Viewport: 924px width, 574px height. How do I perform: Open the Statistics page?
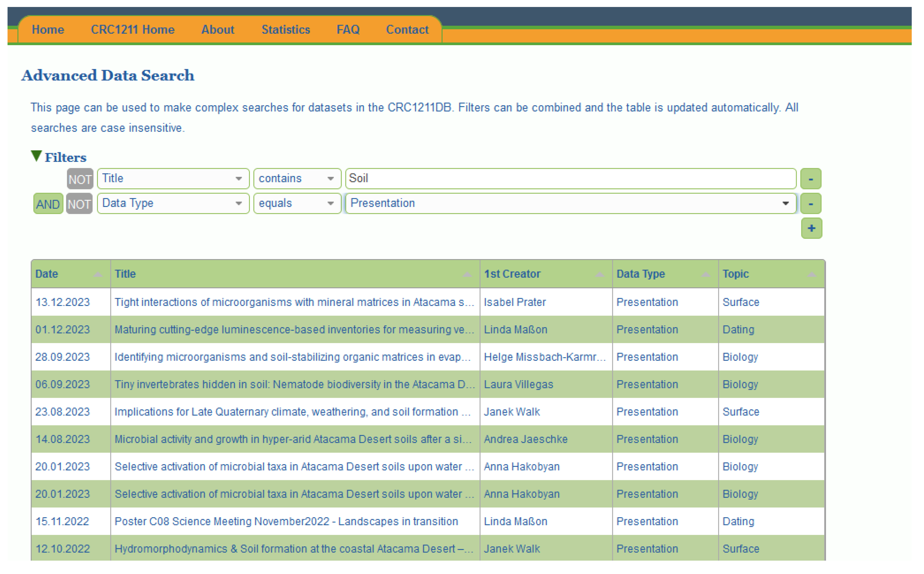(x=286, y=30)
